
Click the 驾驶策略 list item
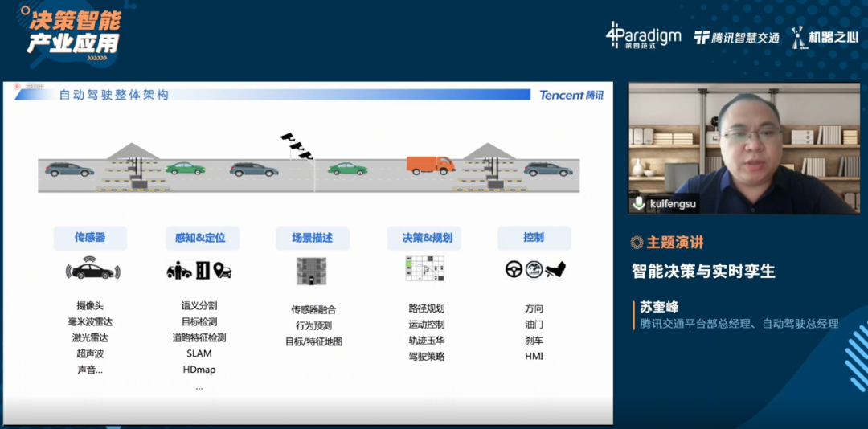pos(427,357)
